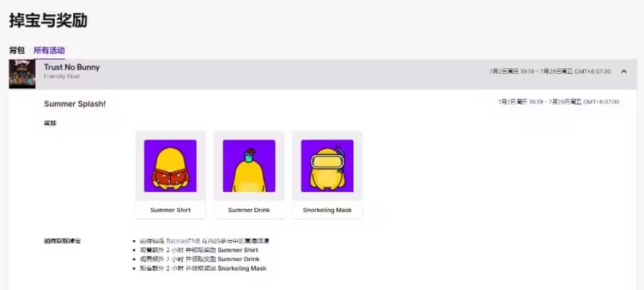The width and height of the screenshot is (644, 290).
Task: Click the date range beside Summer Splash!
Action: click(559, 102)
